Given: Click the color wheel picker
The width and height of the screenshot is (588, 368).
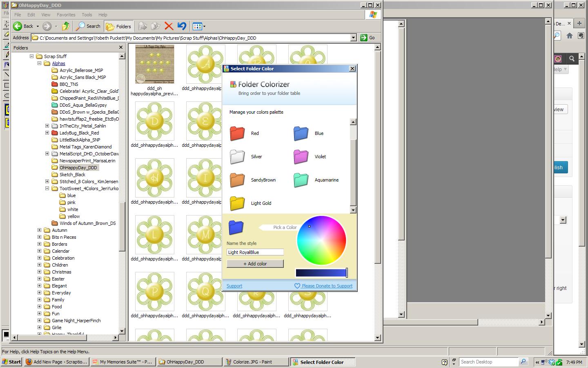Looking at the screenshot, I should [321, 240].
